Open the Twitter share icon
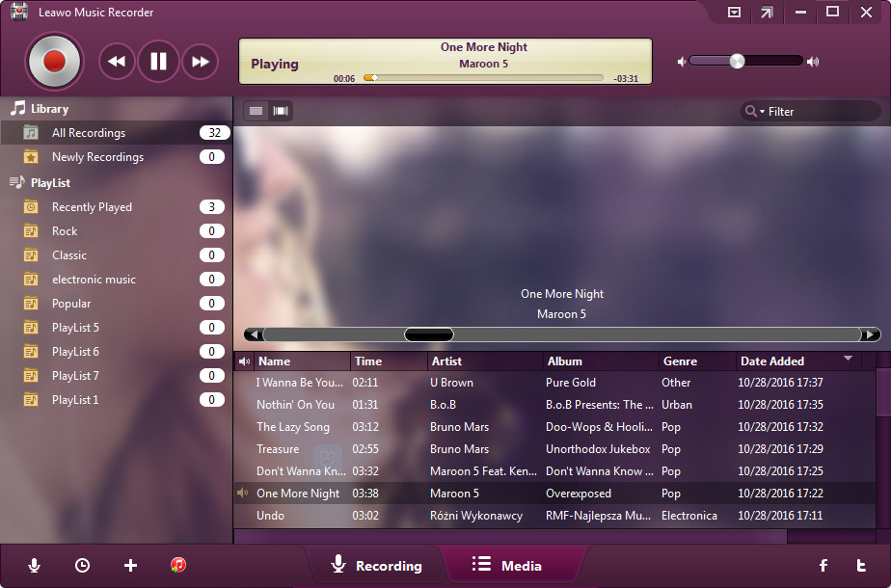This screenshot has width=891, height=588. point(861,565)
